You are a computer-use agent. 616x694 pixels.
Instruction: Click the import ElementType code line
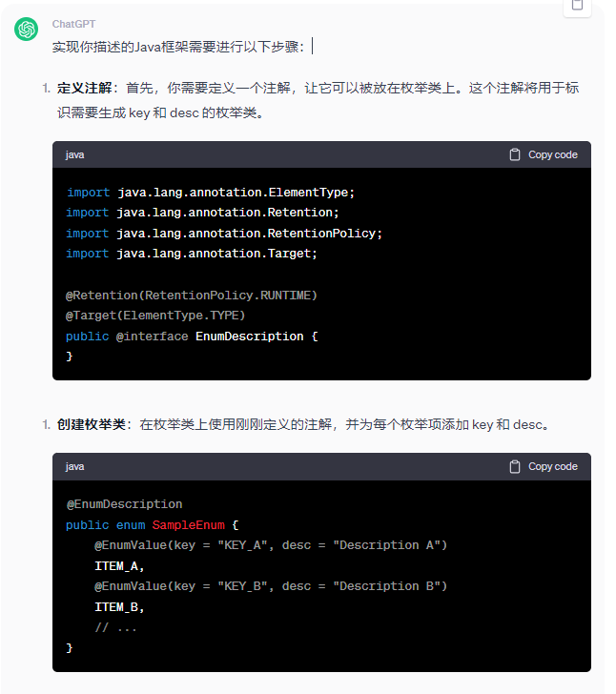pos(211,193)
